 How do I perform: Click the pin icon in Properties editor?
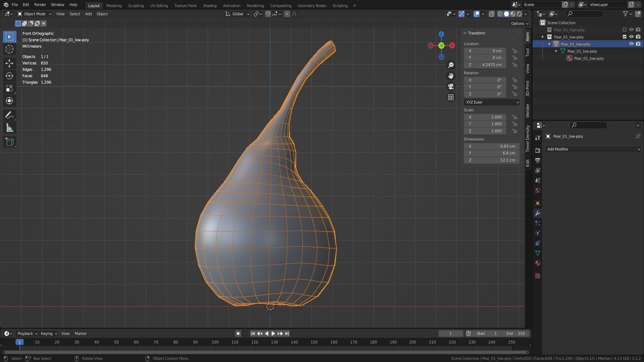tap(638, 136)
